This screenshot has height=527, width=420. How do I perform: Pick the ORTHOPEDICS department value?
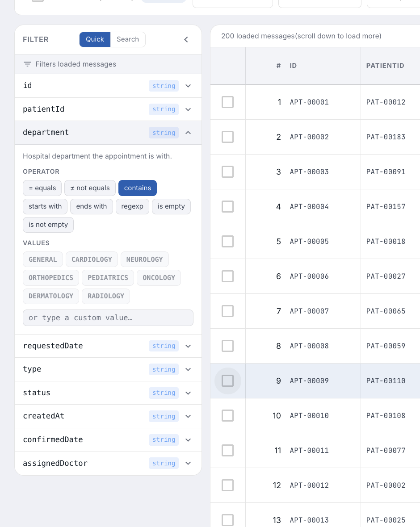tap(51, 278)
